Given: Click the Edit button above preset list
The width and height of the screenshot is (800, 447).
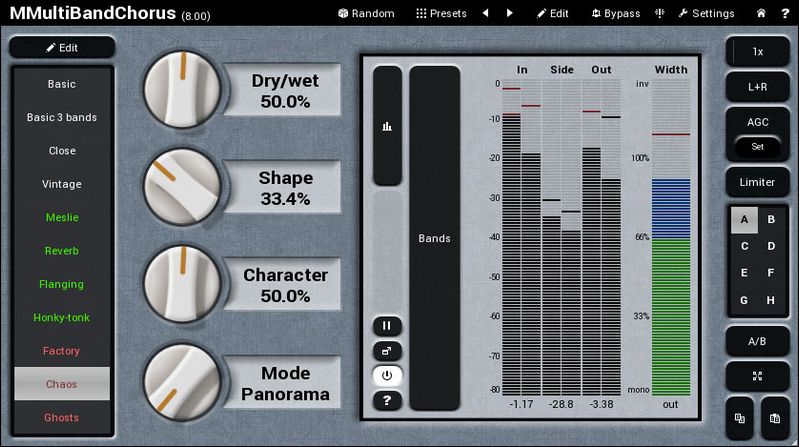Looking at the screenshot, I should [x=62, y=47].
